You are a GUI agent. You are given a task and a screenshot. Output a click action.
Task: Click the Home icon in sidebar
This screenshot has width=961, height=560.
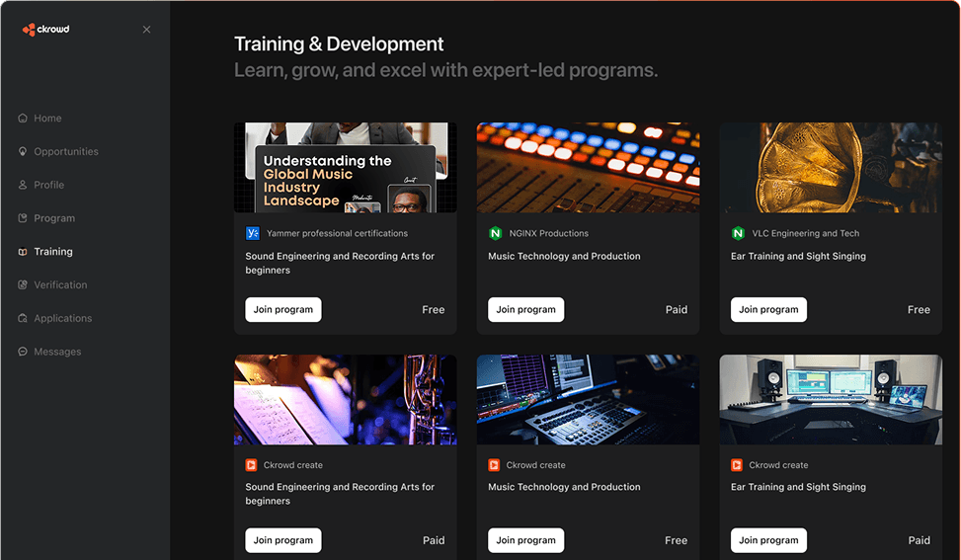[x=23, y=119]
